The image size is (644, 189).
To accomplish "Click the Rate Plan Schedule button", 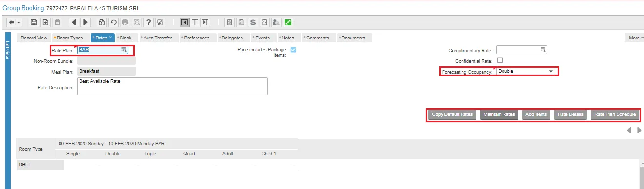I will tap(615, 114).
